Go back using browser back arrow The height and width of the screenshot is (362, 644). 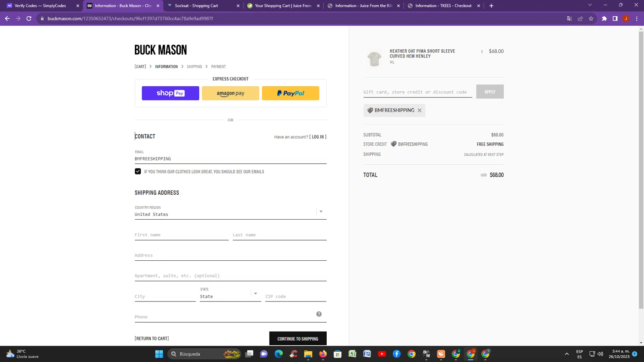[x=7, y=18]
